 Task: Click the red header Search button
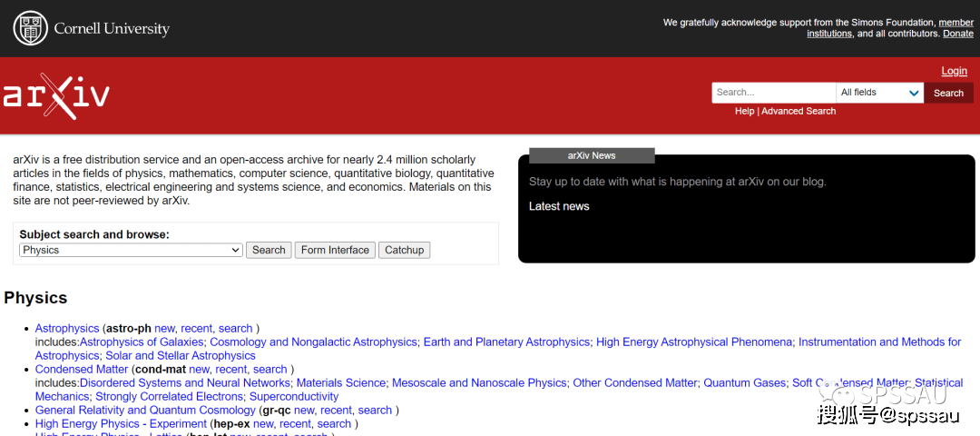coord(948,93)
